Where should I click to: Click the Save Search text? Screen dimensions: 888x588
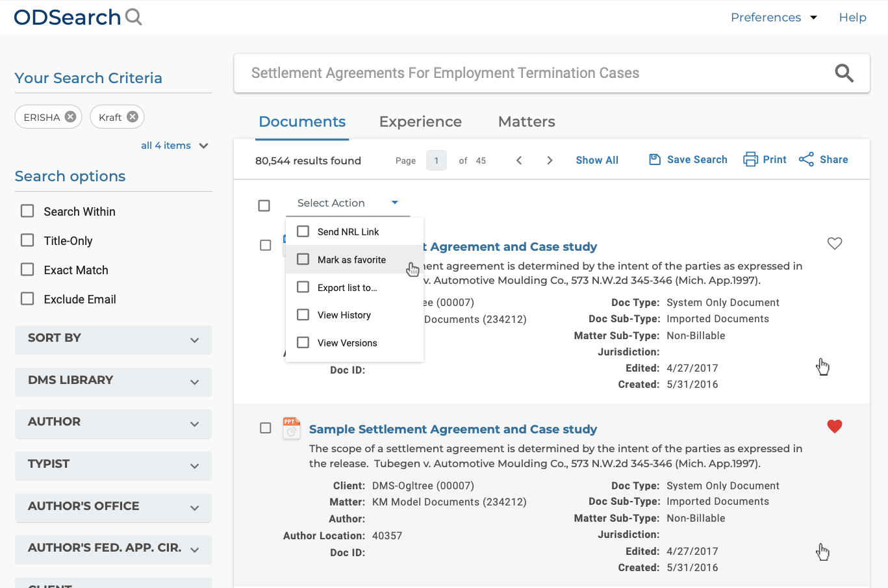(x=697, y=160)
